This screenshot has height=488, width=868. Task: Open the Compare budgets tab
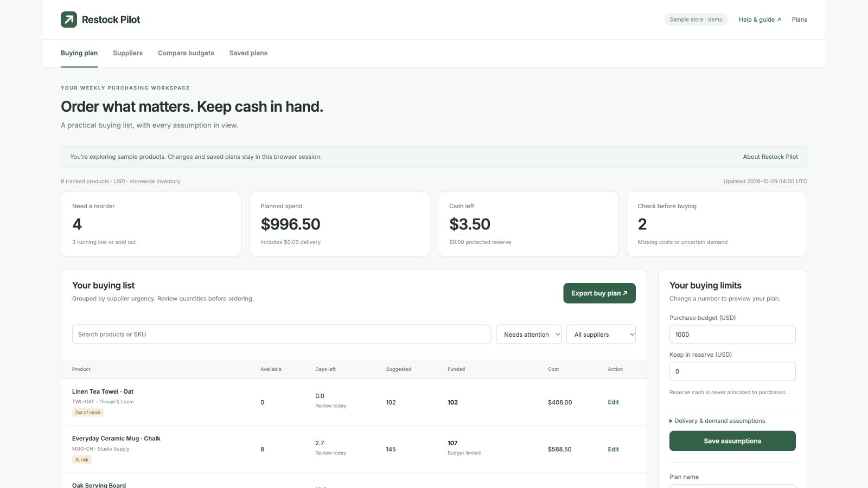(x=186, y=53)
